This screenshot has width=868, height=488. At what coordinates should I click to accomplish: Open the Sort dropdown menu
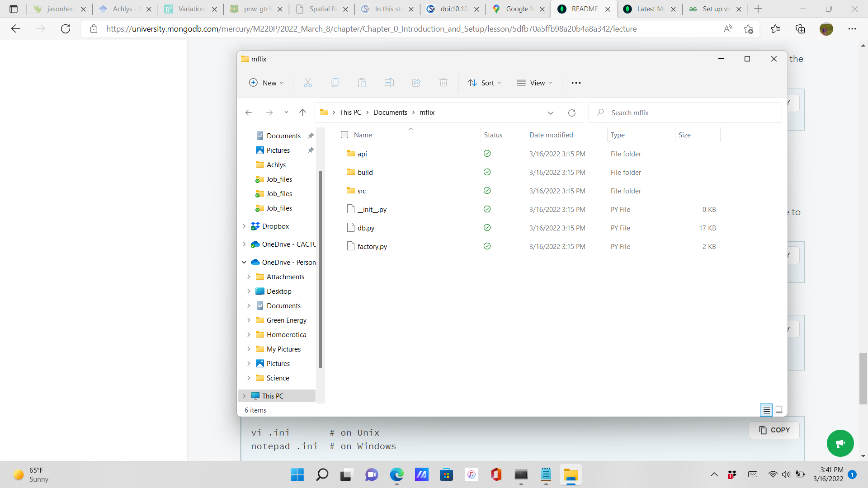point(485,83)
